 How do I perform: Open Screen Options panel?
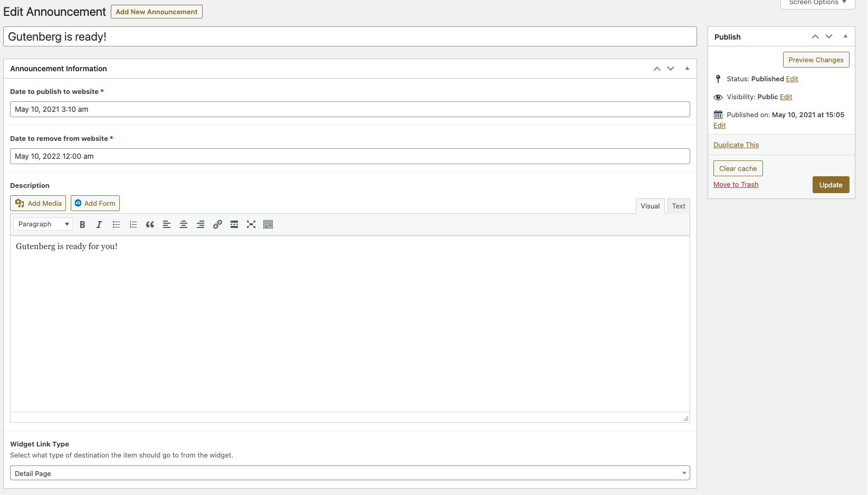pyautogui.click(x=817, y=3)
